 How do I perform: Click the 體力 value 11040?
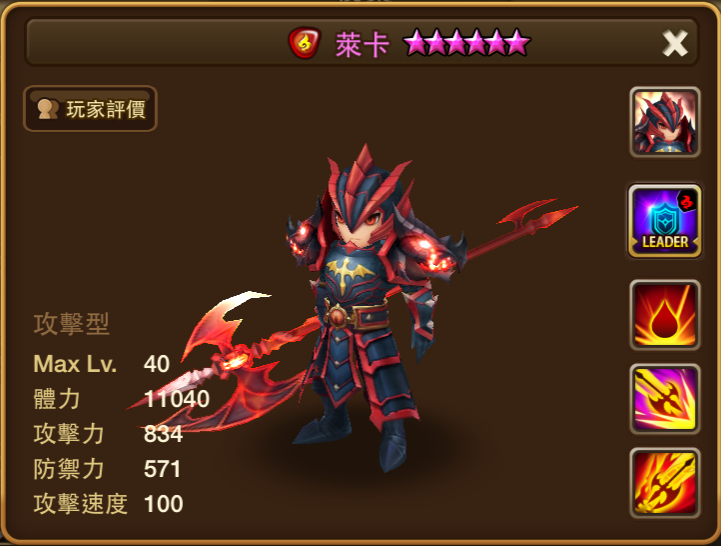pyautogui.click(x=177, y=399)
